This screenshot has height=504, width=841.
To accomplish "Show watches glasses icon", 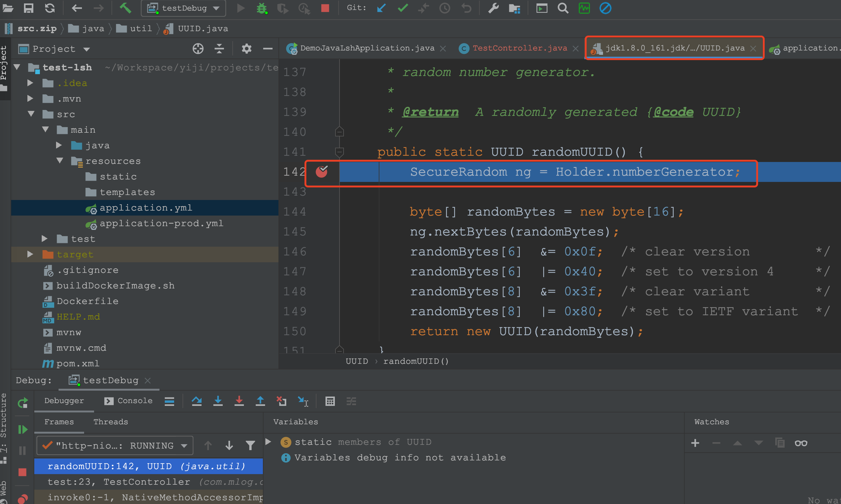I will [801, 443].
